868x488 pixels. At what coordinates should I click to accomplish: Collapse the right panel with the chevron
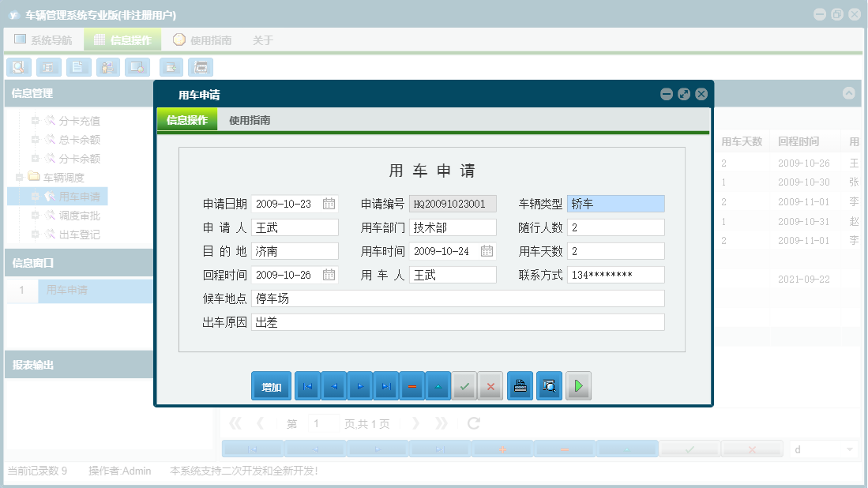click(x=850, y=93)
